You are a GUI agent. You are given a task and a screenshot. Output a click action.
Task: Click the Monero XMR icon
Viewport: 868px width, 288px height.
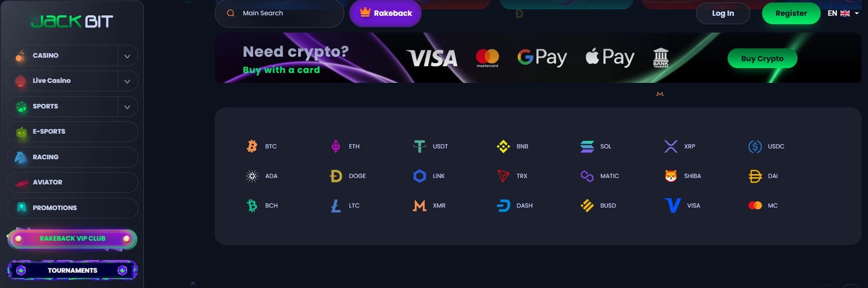point(419,205)
